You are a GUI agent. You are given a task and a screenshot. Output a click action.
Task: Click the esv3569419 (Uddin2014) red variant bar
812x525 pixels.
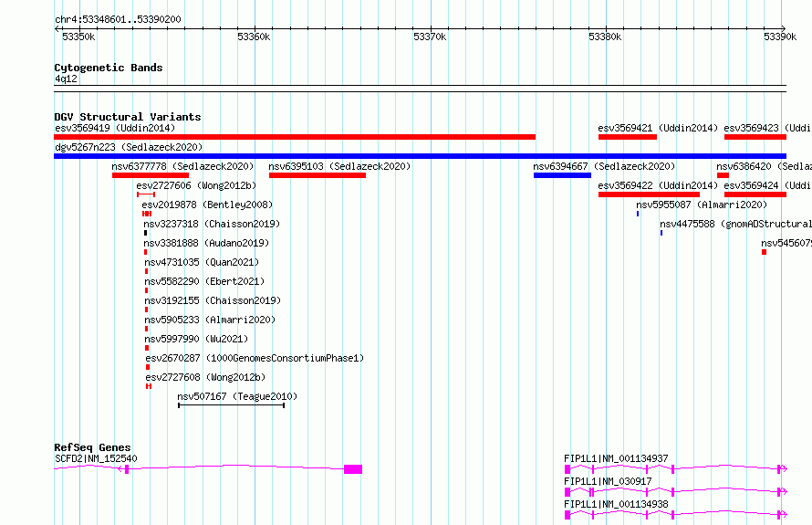pos(295,137)
